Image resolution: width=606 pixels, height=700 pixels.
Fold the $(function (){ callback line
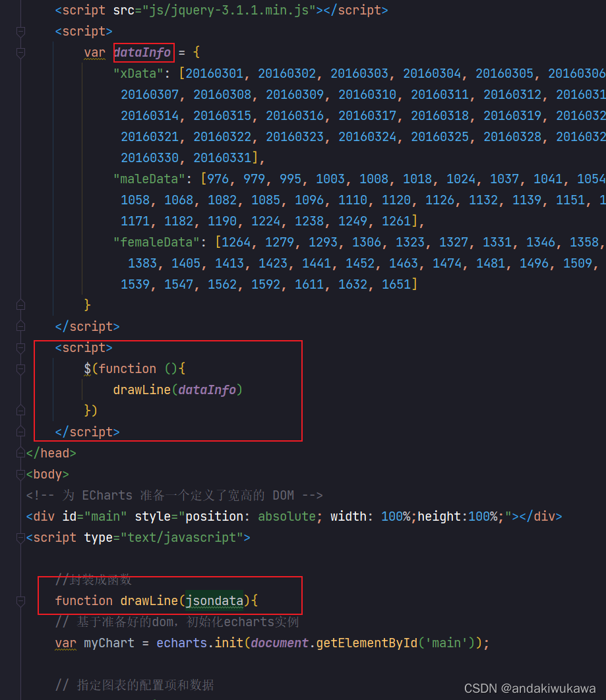coord(20,368)
